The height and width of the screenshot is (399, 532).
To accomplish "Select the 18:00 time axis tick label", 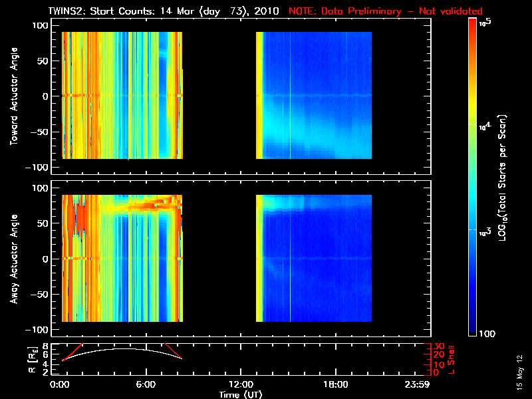I will pos(335,385).
